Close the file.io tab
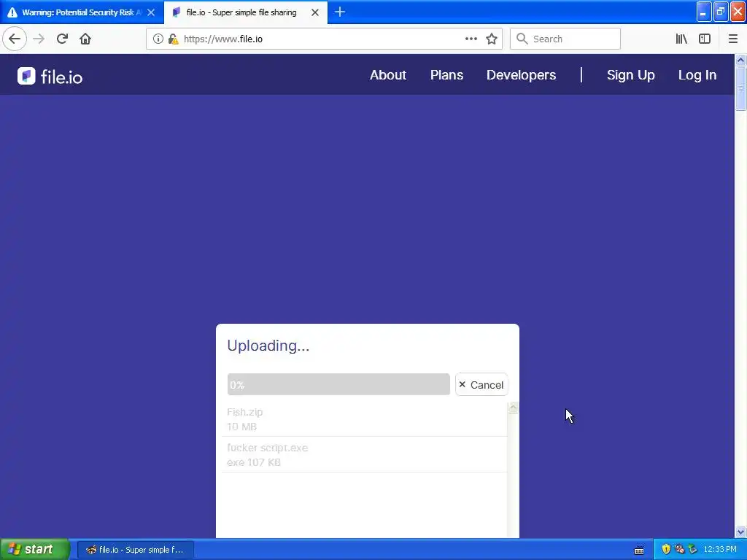 [x=315, y=12]
